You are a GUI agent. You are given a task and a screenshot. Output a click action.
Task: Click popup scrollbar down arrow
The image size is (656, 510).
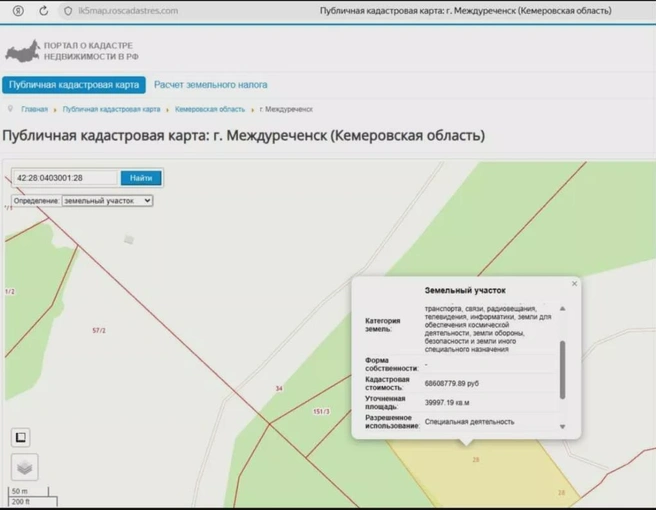[x=563, y=427]
